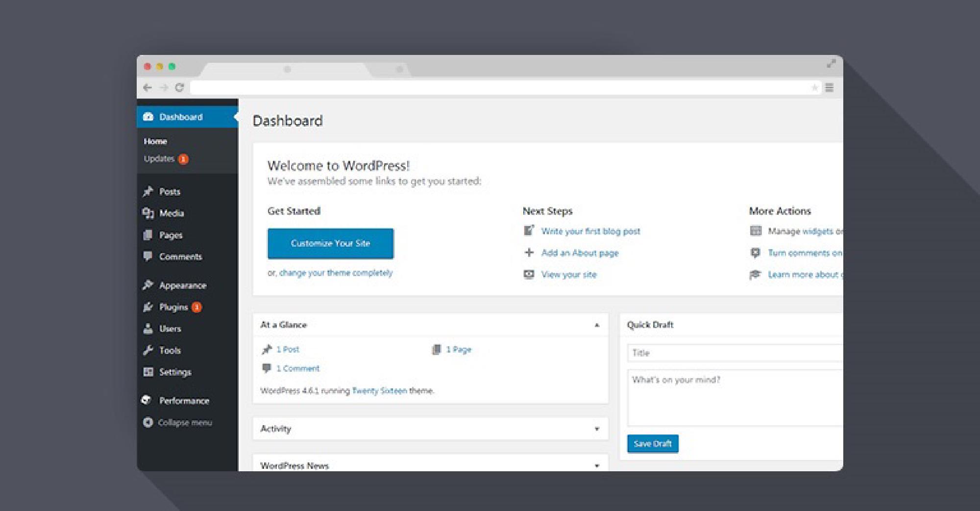
Task: Click the Quick Draft Title field
Action: 735,353
